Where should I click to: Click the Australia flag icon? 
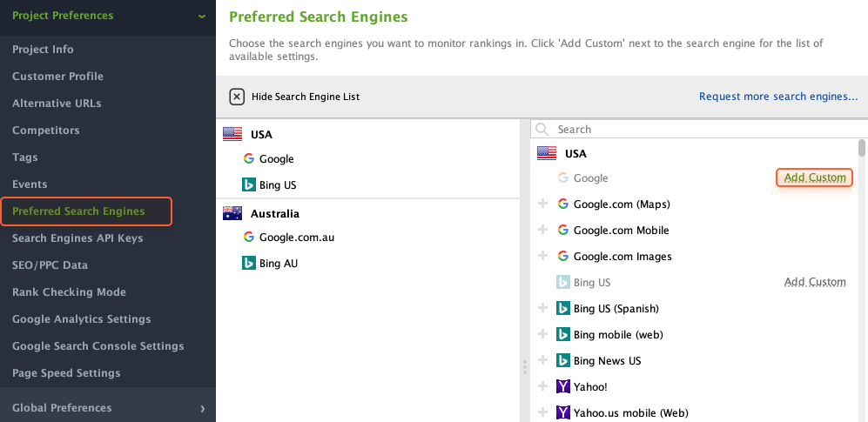tap(232, 213)
